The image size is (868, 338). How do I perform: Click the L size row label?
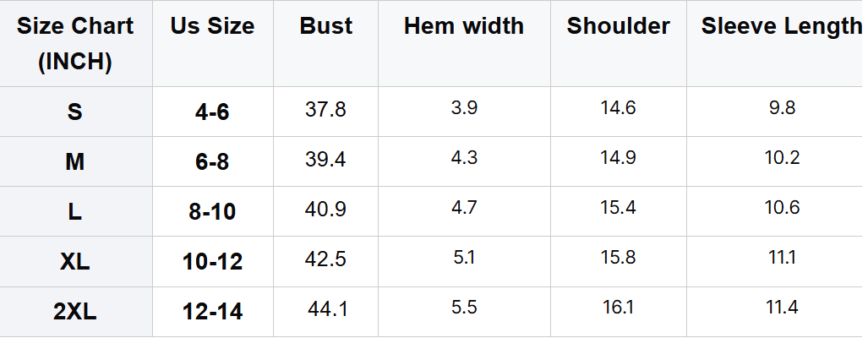pyautogui.click(x=75, y=211)
